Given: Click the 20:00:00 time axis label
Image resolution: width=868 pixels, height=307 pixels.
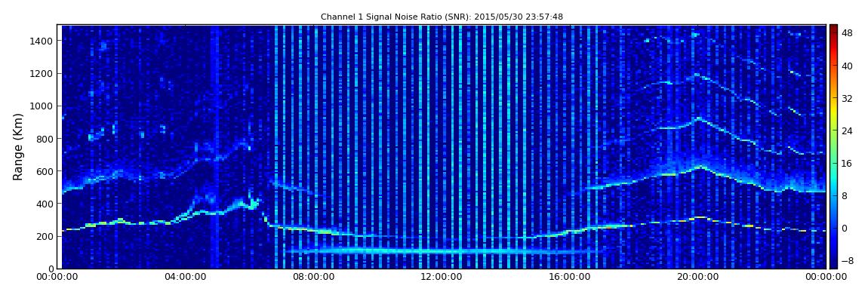Looking at the screenshot, I should click(x=697, y=277).
